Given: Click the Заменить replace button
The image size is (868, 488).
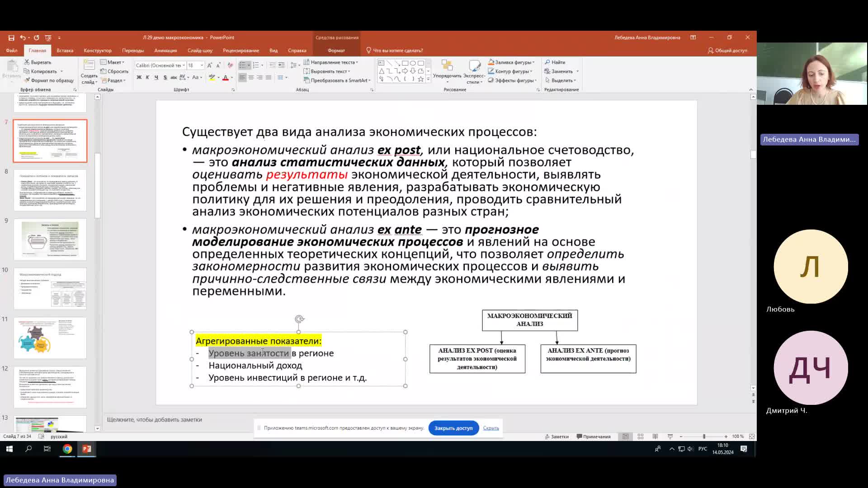Looking at the screenshot, I should (559, 71).
